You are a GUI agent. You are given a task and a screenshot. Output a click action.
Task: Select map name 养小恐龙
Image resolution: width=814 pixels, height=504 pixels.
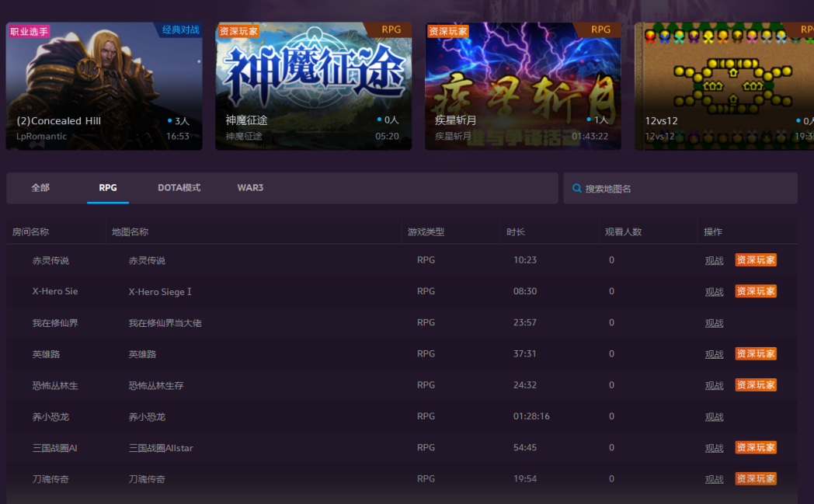point(147,417)
